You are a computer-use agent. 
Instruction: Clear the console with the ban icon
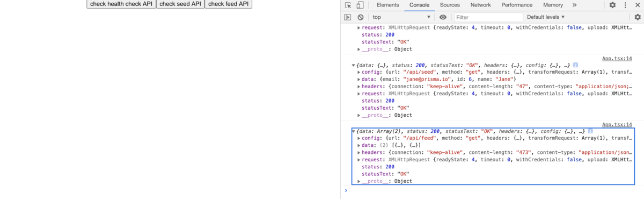(360, 17)
